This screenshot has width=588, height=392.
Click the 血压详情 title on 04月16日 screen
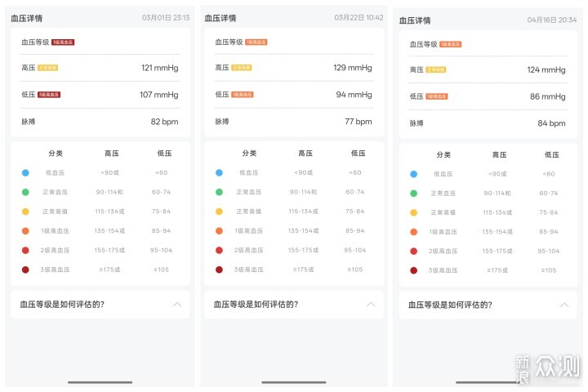pos(415,20)
